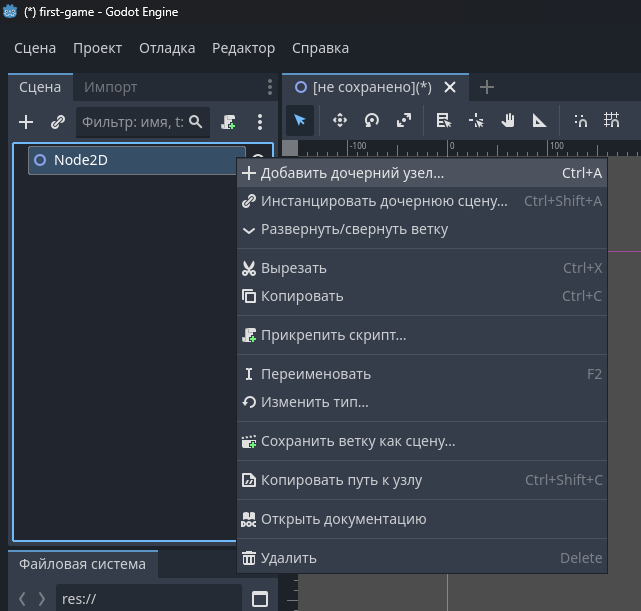Viewport: 641px width, 611px height.
Task: Close the '[не сохранено](*)' scene tab
Action: 450,87
